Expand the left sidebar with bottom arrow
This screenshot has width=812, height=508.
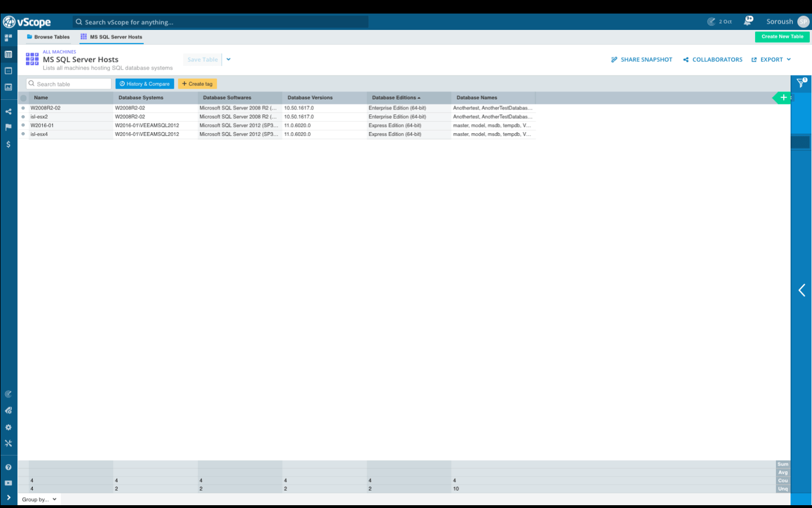(8, 497)
